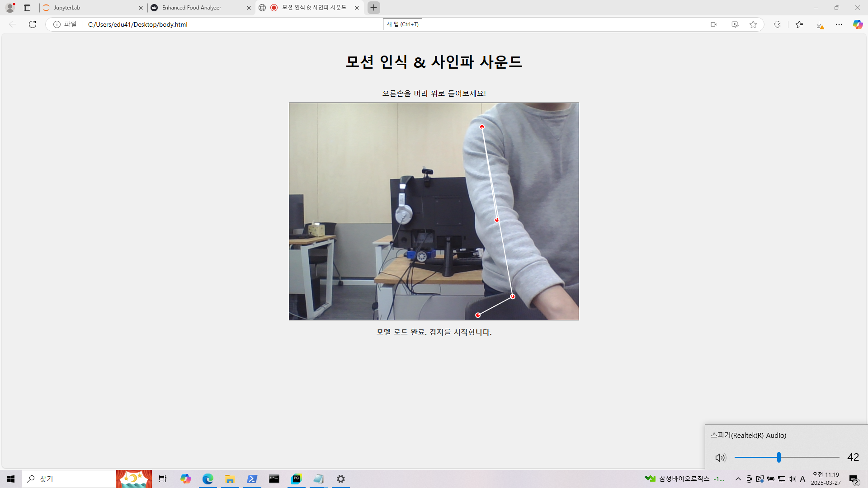Open the downloads icon
Viewport: 868px width, 488px height.
pos(819,24)
